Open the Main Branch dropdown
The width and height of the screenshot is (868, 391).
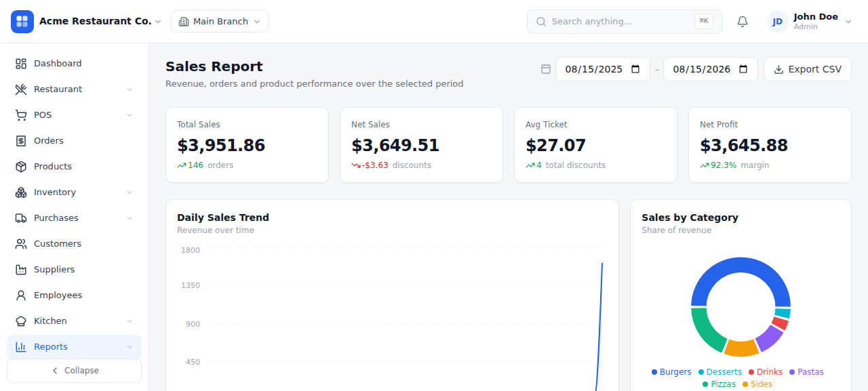tap(220, 22)
